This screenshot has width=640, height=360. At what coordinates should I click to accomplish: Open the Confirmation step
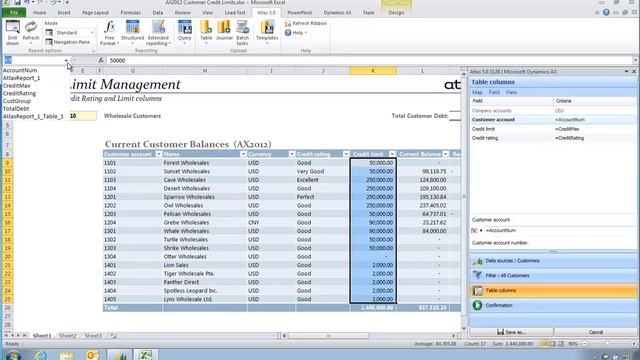click(x=553, y=305)
